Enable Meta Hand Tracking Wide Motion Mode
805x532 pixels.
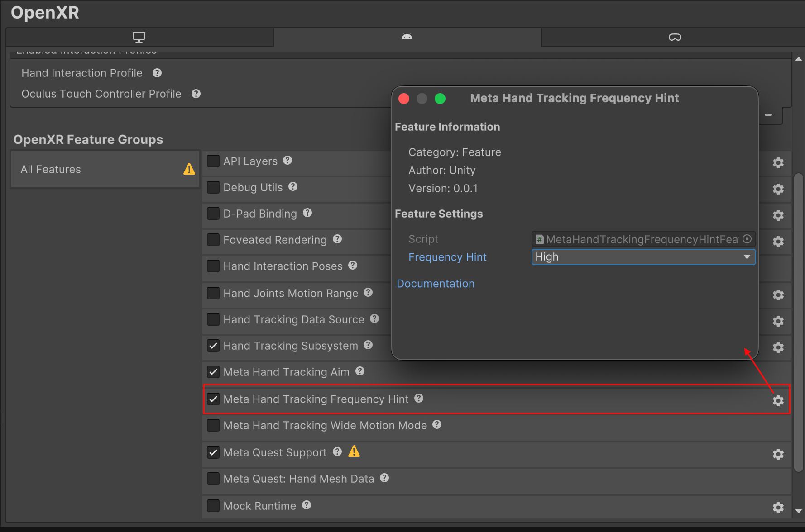pos(213,425)
